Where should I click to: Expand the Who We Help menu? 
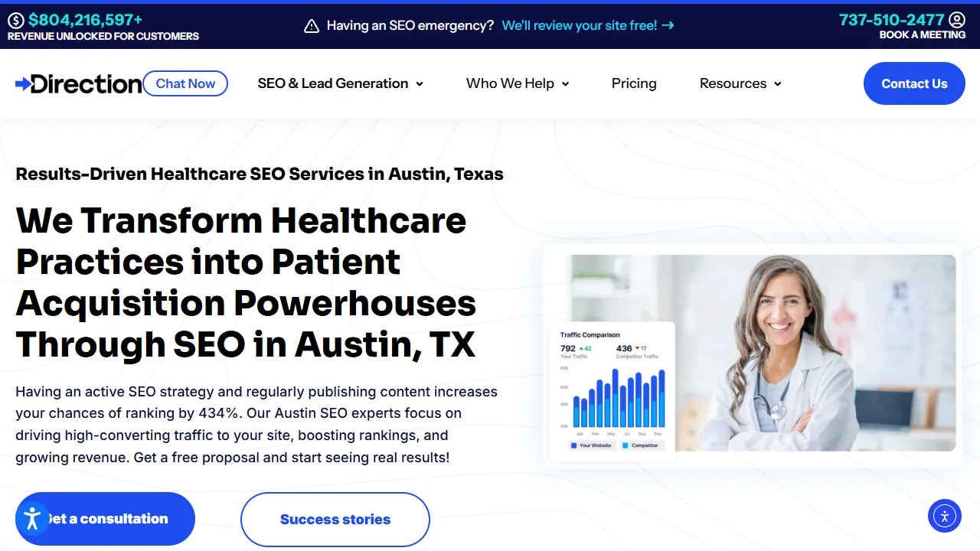(518, 83)
